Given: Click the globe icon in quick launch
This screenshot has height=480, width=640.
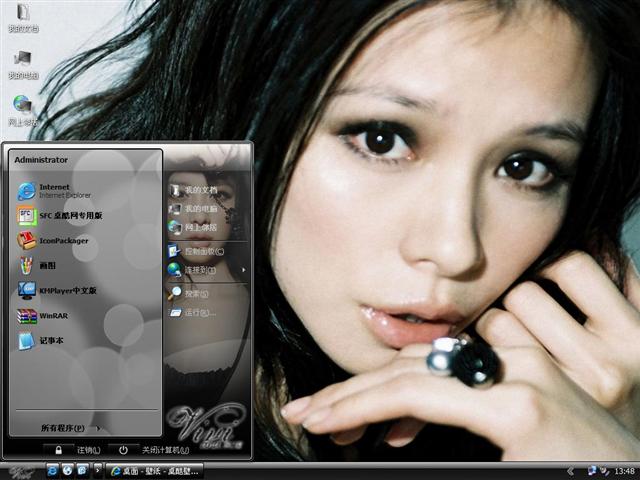Looking at the screenshot, I should [x=67, y=471].
